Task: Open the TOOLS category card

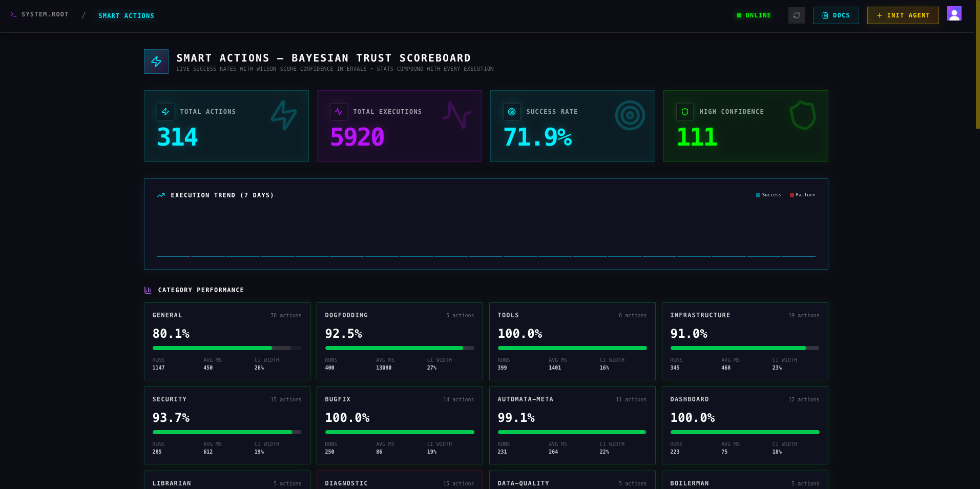Action: click(572, 341)
